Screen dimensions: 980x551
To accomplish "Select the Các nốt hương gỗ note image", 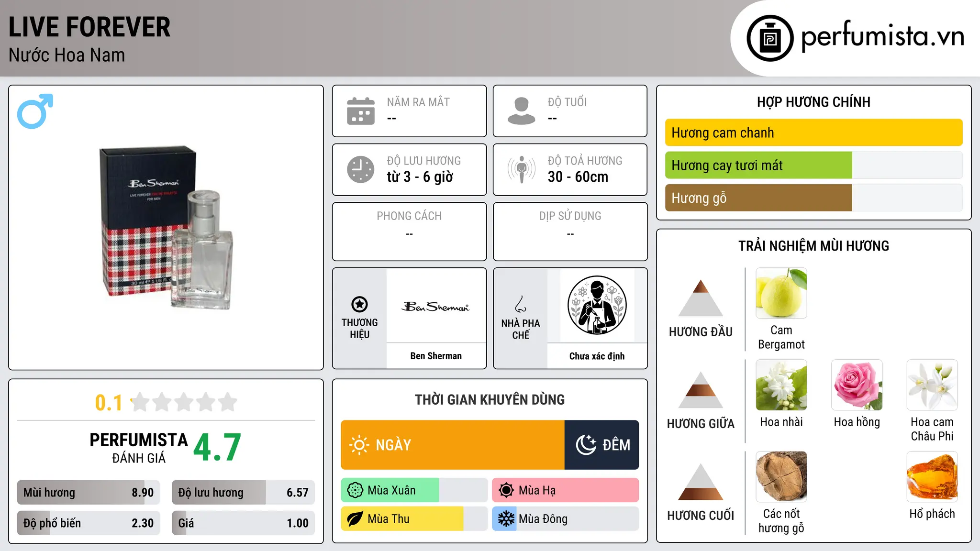I will [781, 477].
